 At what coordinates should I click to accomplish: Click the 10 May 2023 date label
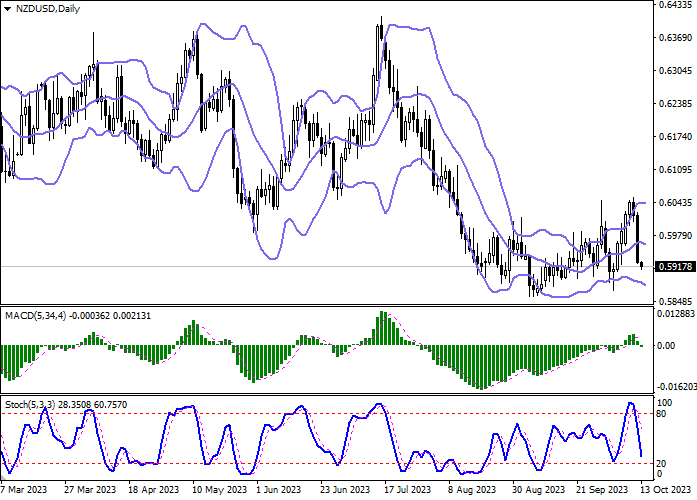[x=219, y=490]
